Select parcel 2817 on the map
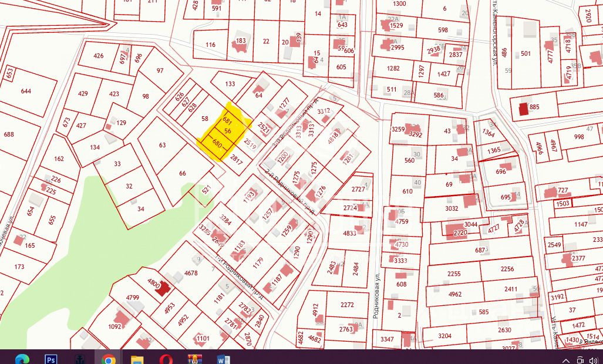Screen dimensions: 603x364 (x=236, y=159)
